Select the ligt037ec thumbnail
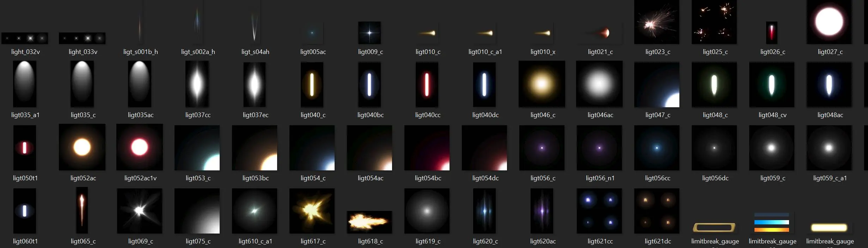The height and width of the screenshot is (248, 868). [x=255, y=85]
